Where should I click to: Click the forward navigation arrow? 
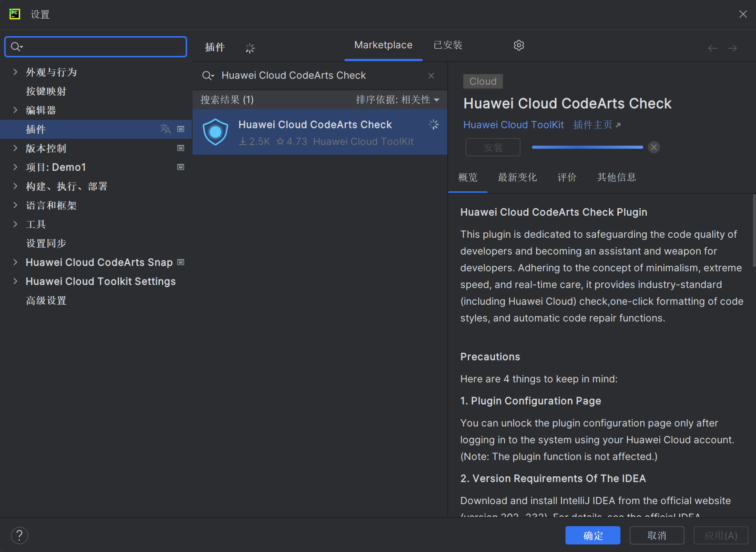click(x=732, y=48)
